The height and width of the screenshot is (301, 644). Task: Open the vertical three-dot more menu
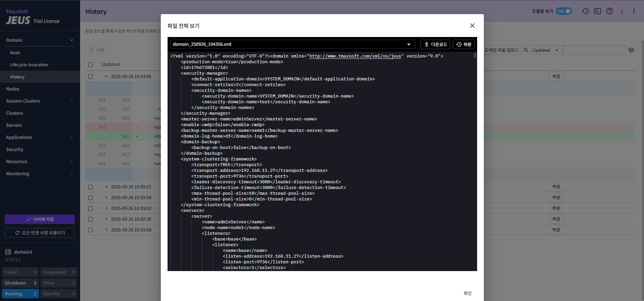[634, 11]
